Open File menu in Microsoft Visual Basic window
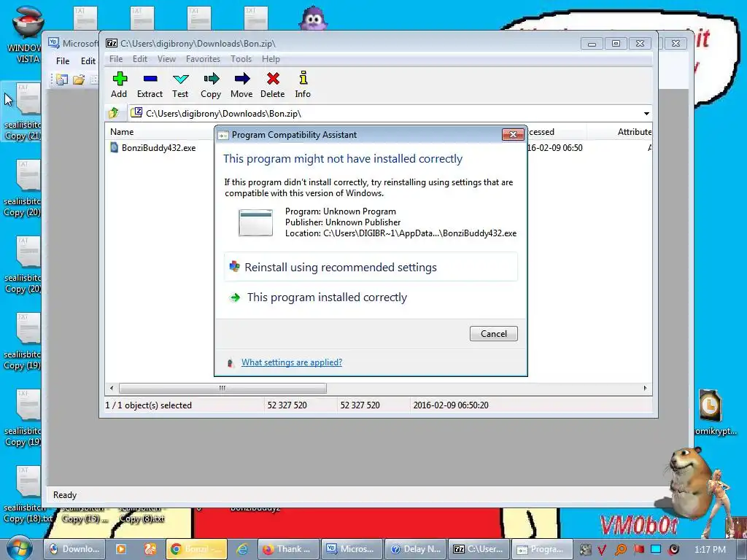Screen dimensions: 747x560 pos(63,61)
